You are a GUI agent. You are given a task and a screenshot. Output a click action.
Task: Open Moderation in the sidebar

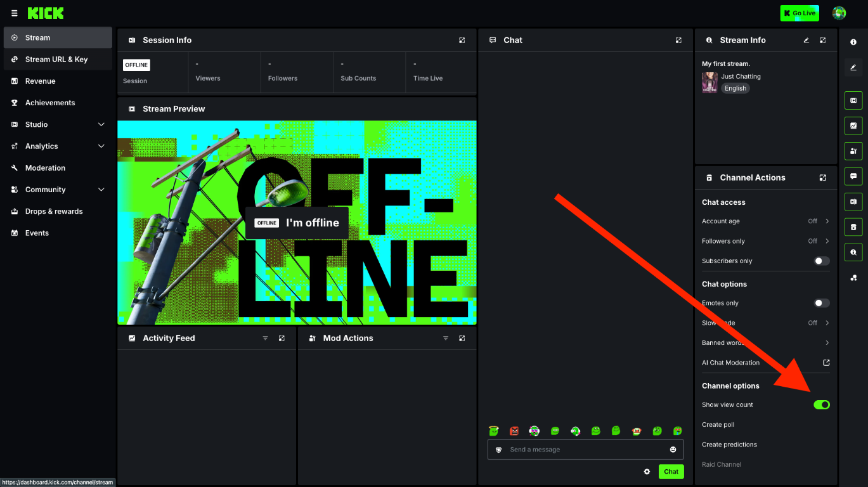click(x=58, y=168)
